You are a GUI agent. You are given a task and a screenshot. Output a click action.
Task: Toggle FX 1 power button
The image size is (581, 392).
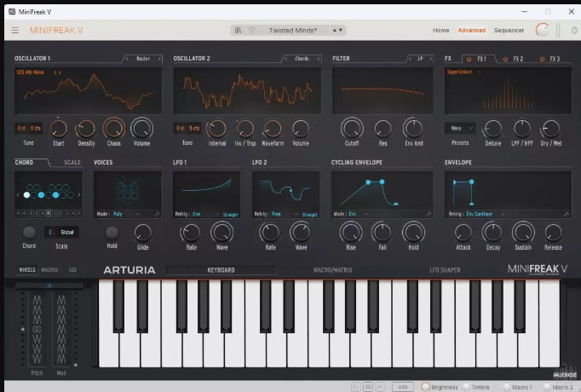pos(469,59)
